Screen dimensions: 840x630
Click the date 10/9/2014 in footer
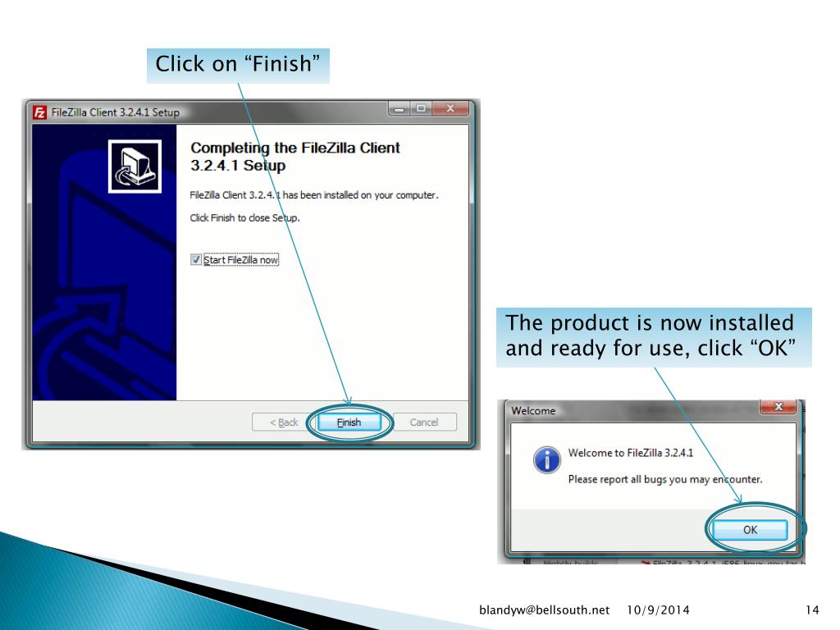coord(658,610)
